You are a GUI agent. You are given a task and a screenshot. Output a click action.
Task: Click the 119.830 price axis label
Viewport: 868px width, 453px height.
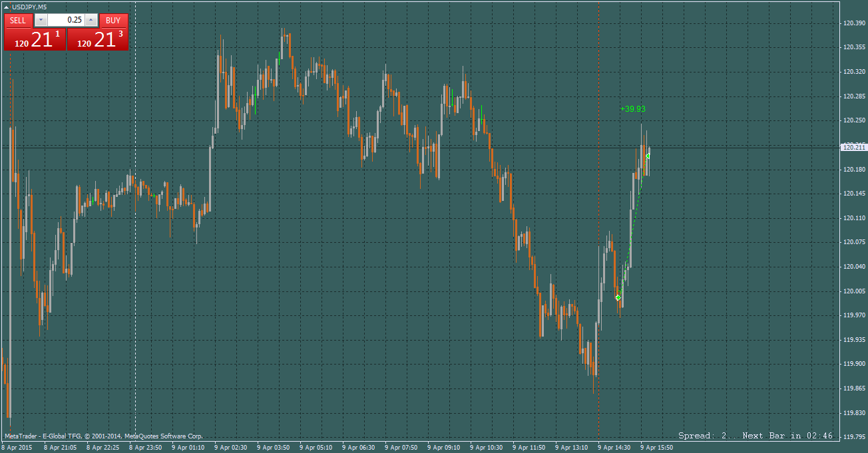point(853,413)
